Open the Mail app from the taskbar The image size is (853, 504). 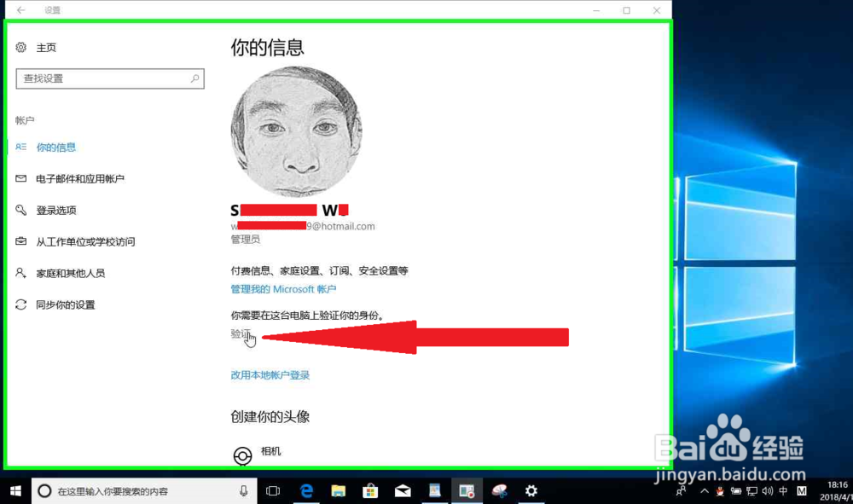(x=403, y=490)
